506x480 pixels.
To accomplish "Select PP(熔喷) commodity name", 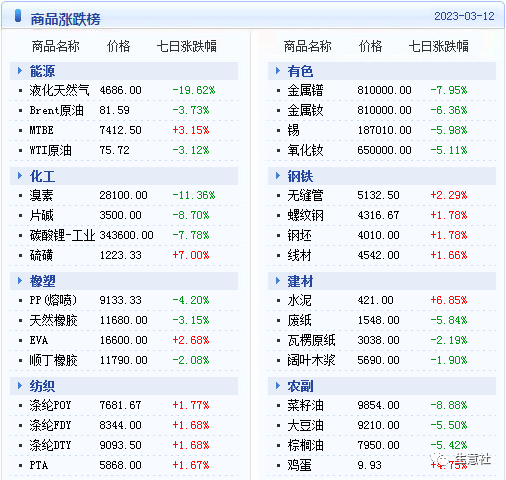I will 53,300.
